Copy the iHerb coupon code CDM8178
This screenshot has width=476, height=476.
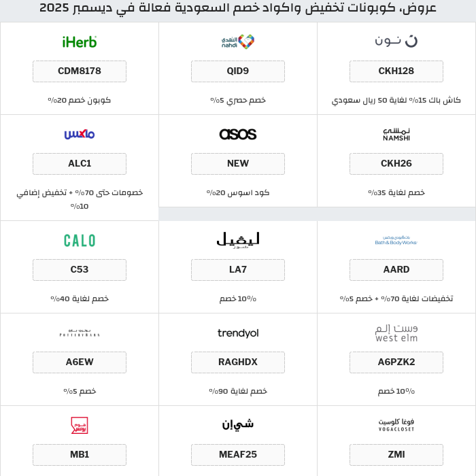(x=80, y=71)
